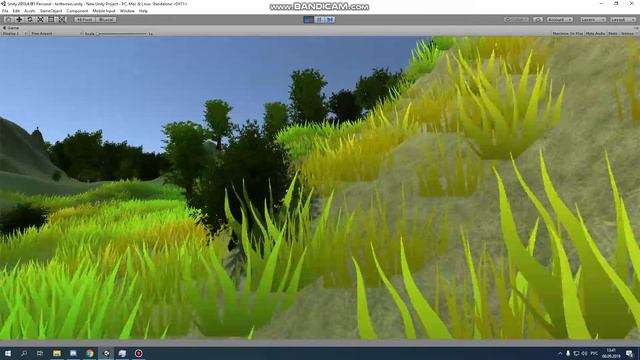Open the Cloud services button
640x360 pixels.
tap(538, 20)
